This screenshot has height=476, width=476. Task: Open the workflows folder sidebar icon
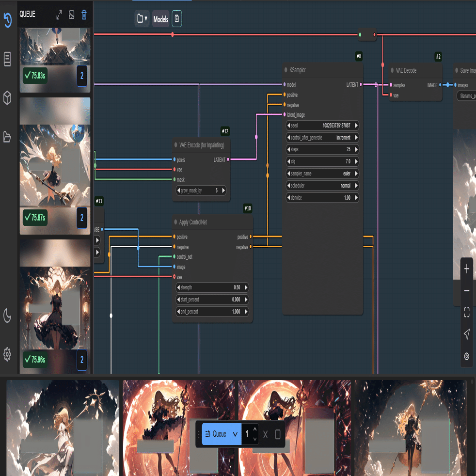coord(7,137)
